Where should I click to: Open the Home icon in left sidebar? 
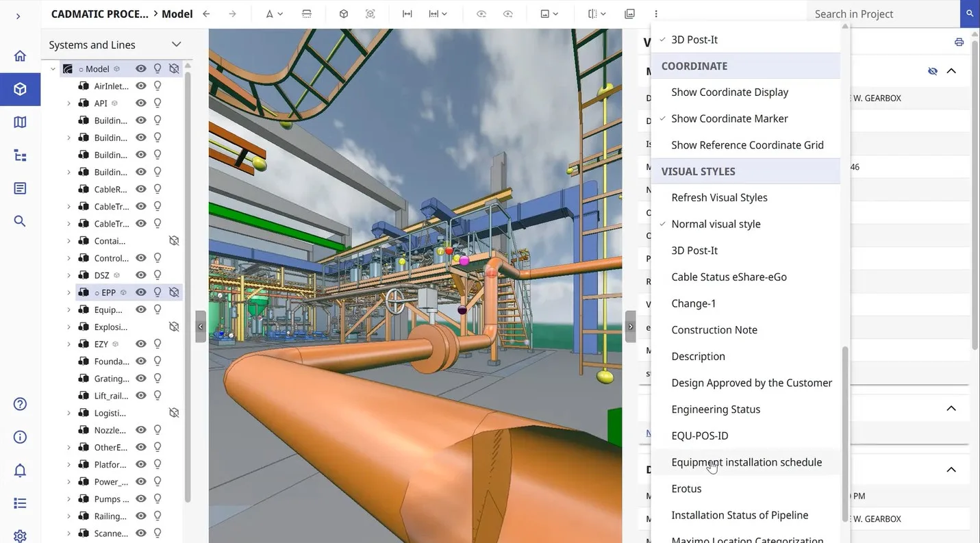click(20, 56)
